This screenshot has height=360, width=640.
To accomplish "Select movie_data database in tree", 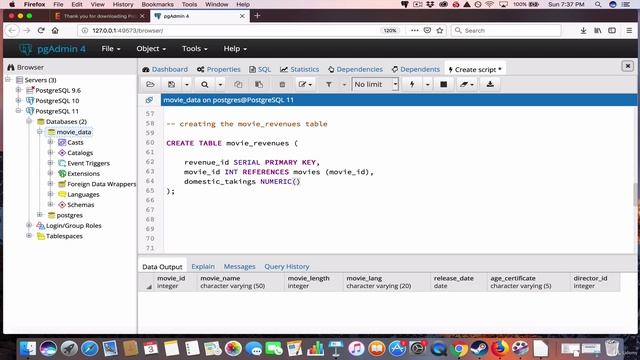I will click(73, 132).
